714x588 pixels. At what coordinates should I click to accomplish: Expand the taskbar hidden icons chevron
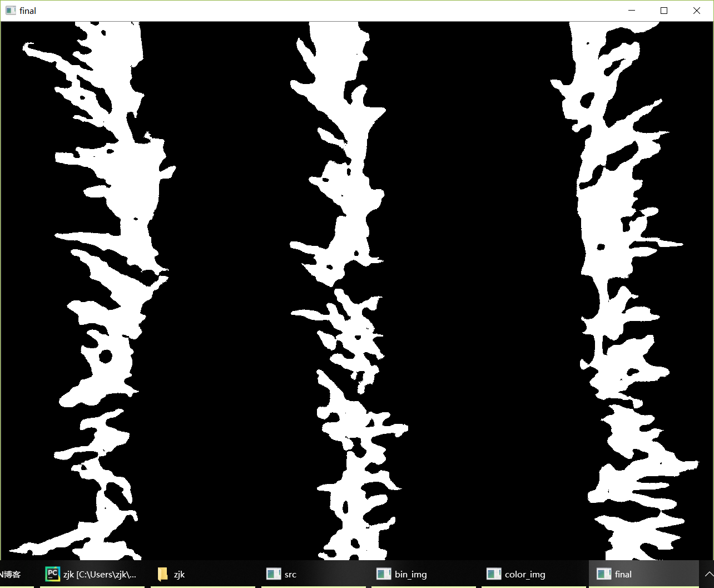coord(708,574)
